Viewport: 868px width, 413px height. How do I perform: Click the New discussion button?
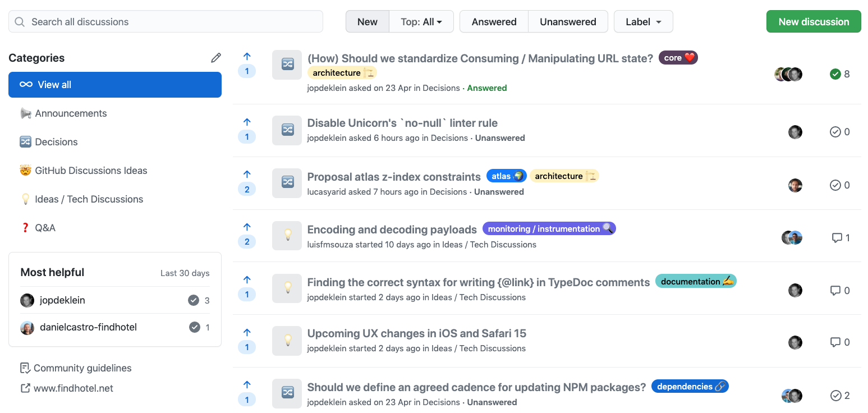(814, 22)
